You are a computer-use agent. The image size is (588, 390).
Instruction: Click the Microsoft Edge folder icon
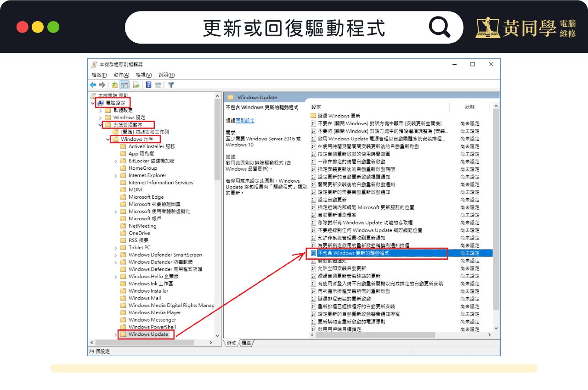123,197
